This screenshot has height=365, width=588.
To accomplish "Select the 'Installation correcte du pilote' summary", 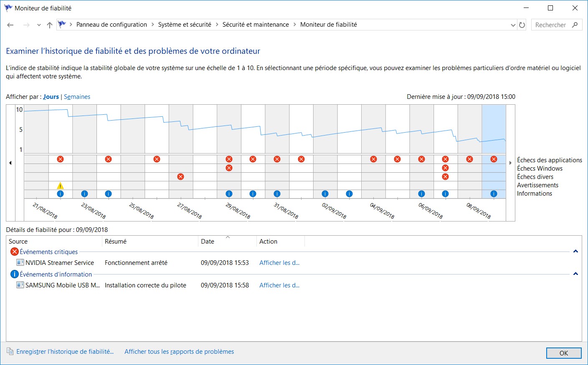I will point(145,285).
